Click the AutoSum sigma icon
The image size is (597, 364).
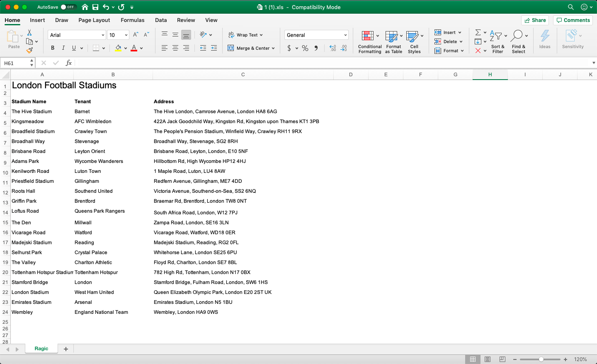coord(478,32)
